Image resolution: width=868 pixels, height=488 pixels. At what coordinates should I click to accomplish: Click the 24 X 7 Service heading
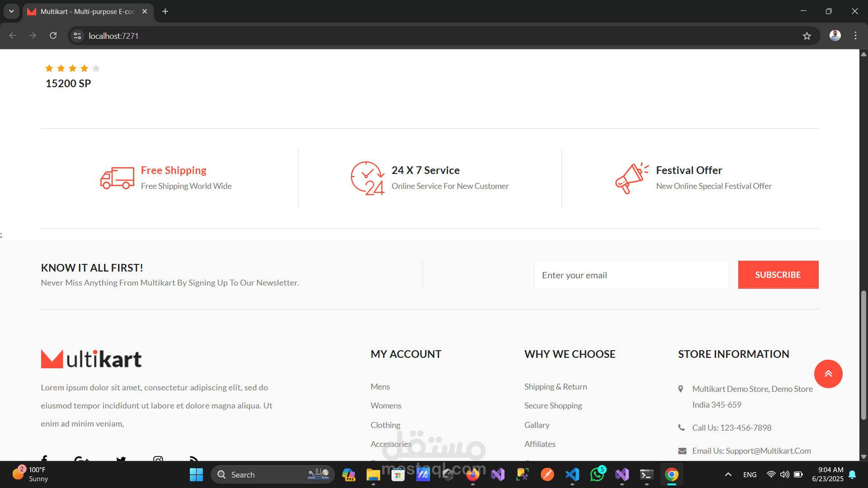[x=425, y=170]
